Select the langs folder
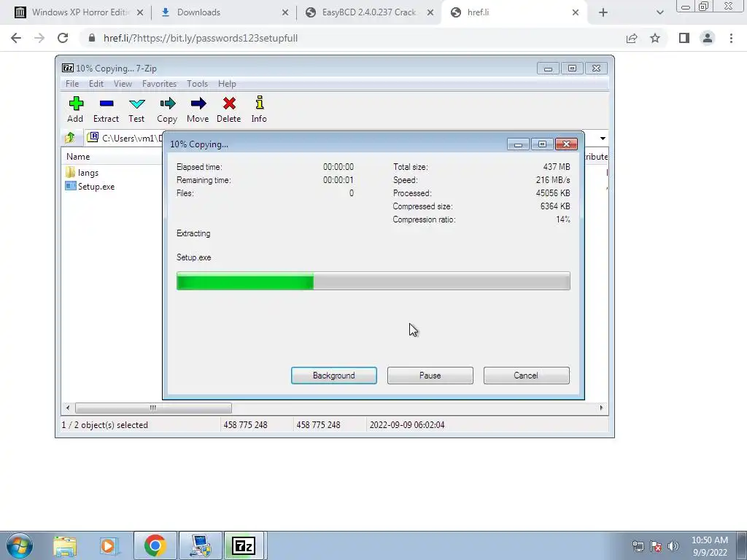Image resolution: width=747 pixels, height=560 pixels. [82, 172]
